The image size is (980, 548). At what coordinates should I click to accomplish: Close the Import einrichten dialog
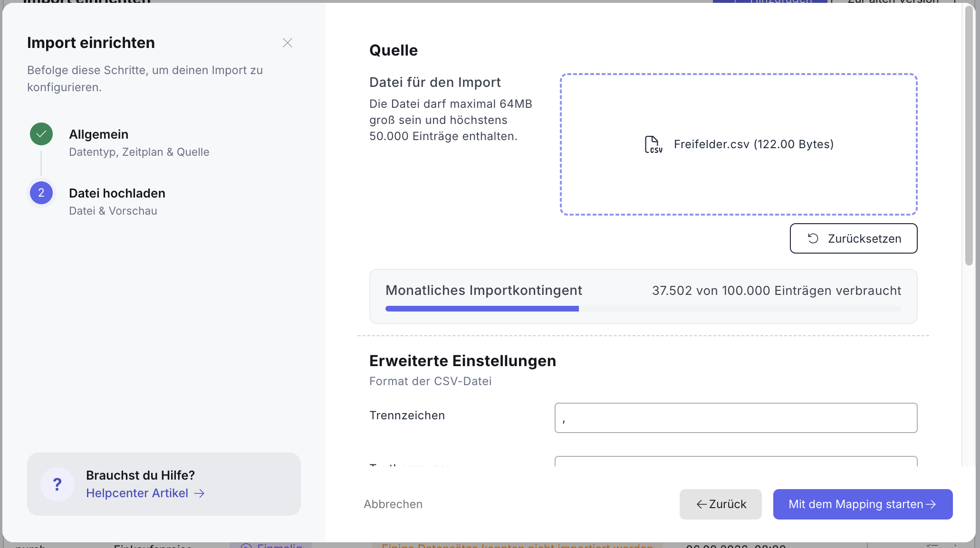point(287,43)
